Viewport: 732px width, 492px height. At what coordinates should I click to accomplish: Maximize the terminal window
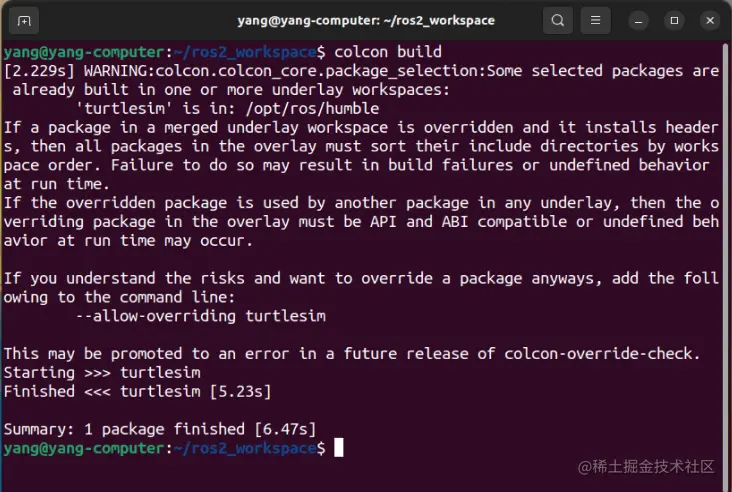point(674,21)
